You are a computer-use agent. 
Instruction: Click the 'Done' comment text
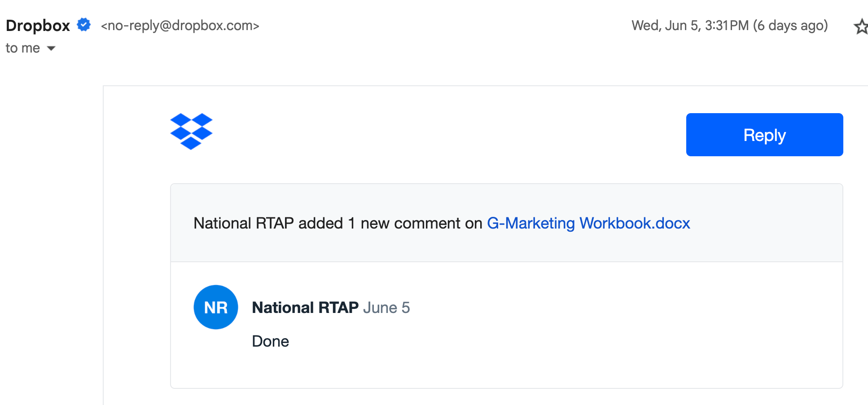[270, 341]
